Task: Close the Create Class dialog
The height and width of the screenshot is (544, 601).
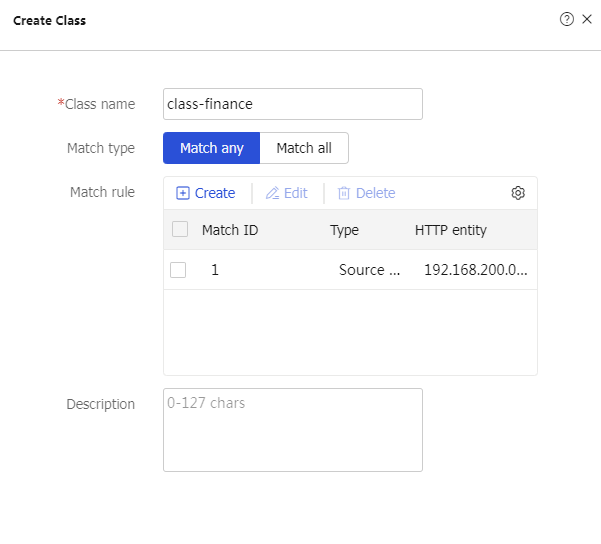Action: [587, 19]
